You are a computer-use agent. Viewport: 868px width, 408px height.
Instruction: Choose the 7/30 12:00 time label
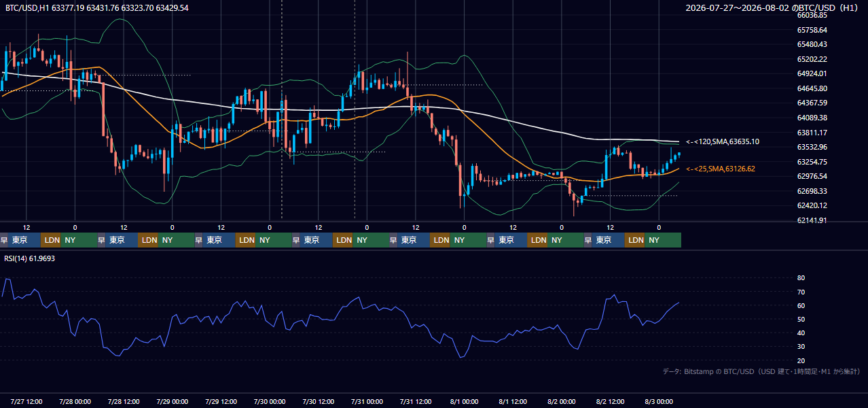coord(319,401)
